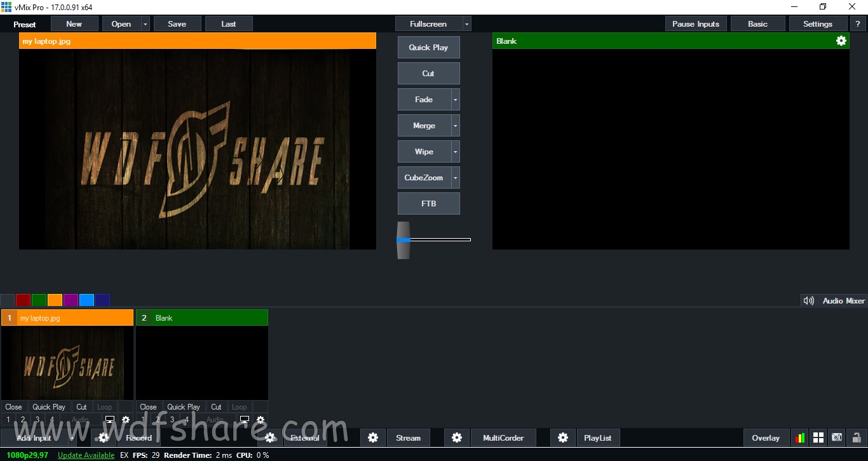This screenshot has height=461, width=868.
Task: Click the my laptop.jpg input thumbnail
Action: click(x=67, y=363)
